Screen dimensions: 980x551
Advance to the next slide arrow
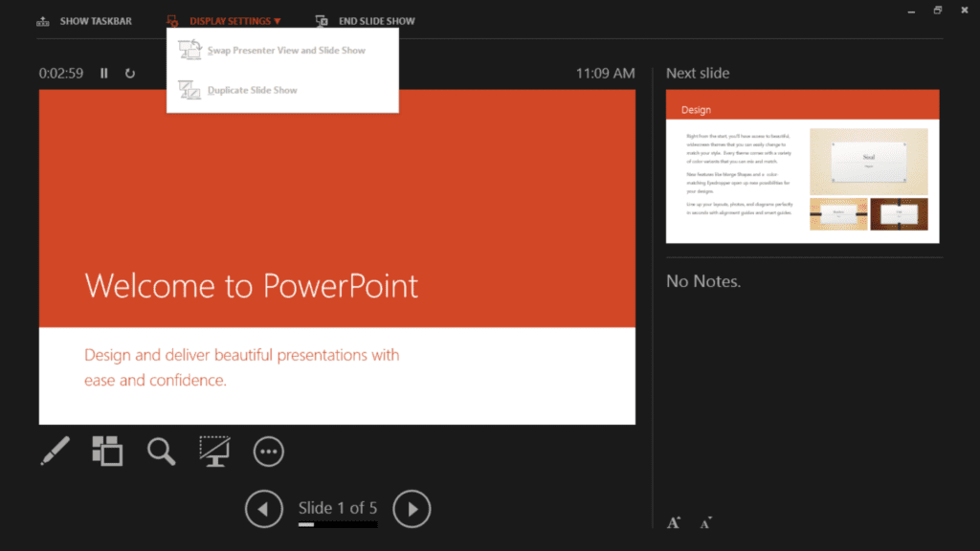(x=412, y=509)
